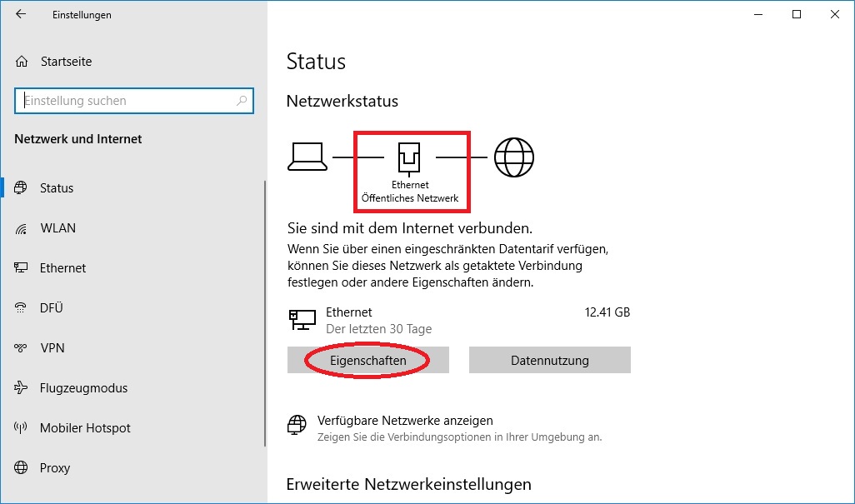Click the Ethernet adapter icon in network diagram
This screenshot has width=855, height=504.
pos(409,157)
